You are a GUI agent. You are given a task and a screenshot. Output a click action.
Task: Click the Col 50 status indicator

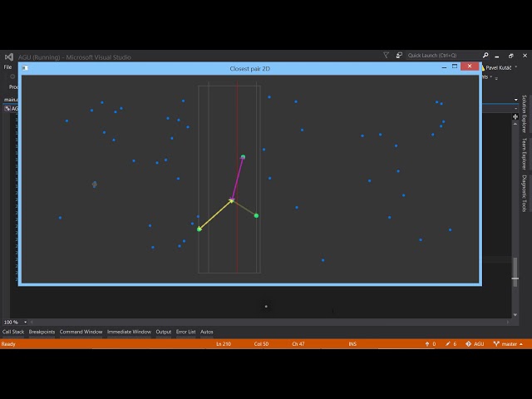pos(261,344)
